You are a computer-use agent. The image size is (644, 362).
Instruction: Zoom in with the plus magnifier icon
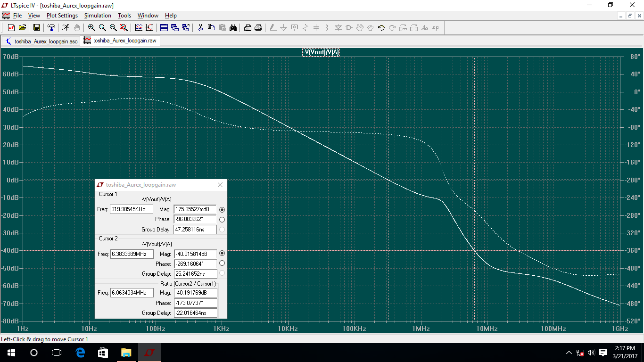tap(91, 28)
